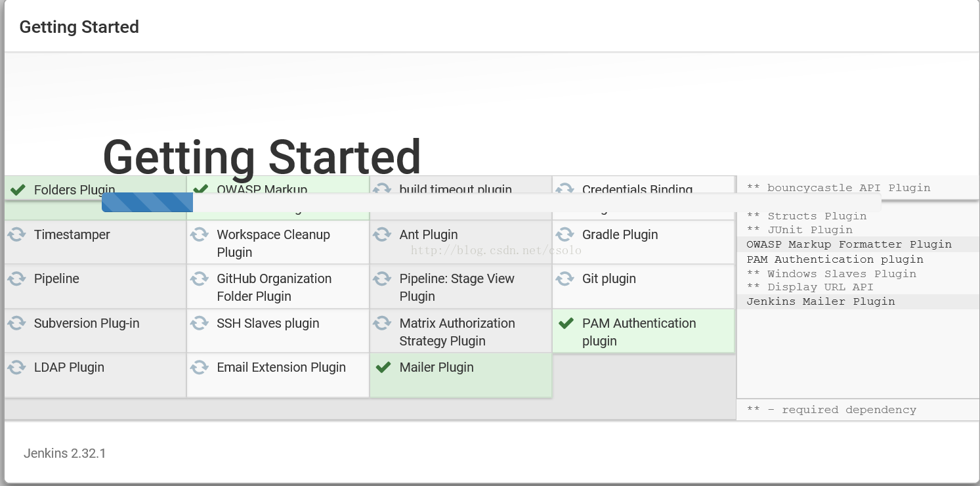This screenshot has height=486, width=980.
Task: Click the large Getting Started heading
Action: (262, 158)
